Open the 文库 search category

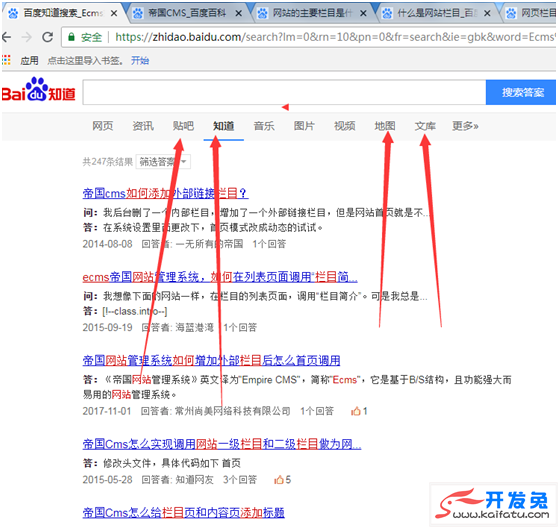tap(425, 126)
